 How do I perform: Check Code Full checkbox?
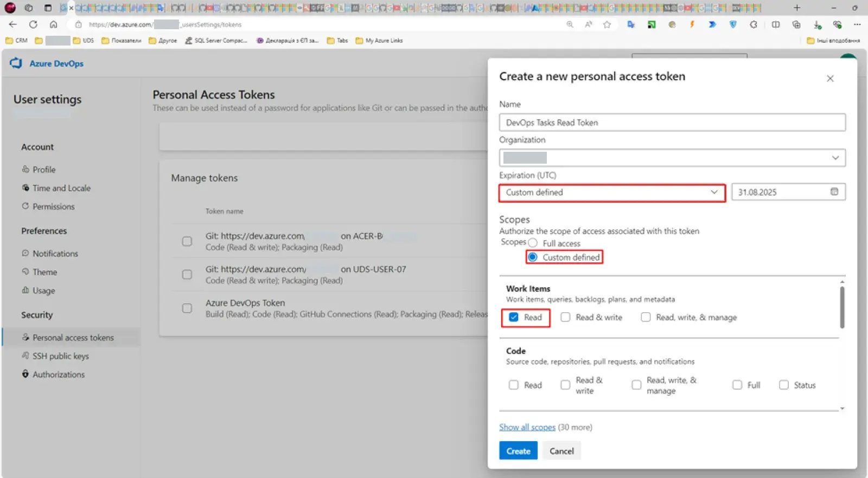[737, 385]
